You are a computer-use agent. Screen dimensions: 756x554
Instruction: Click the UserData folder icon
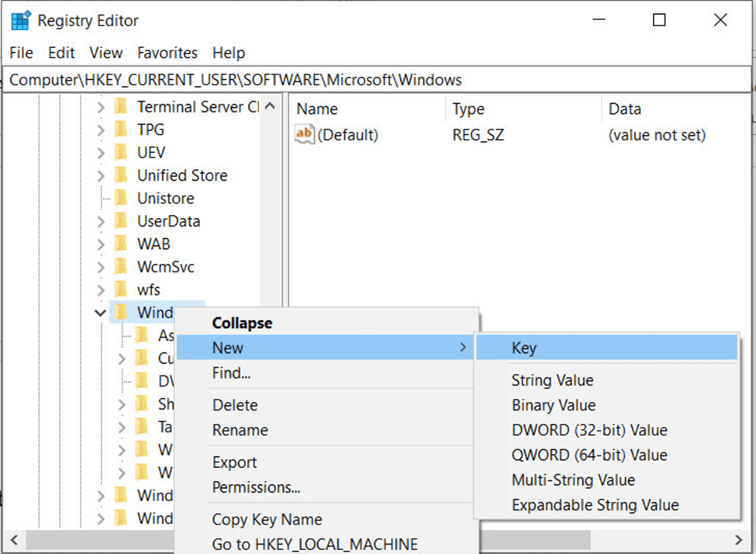click(120, 221)
